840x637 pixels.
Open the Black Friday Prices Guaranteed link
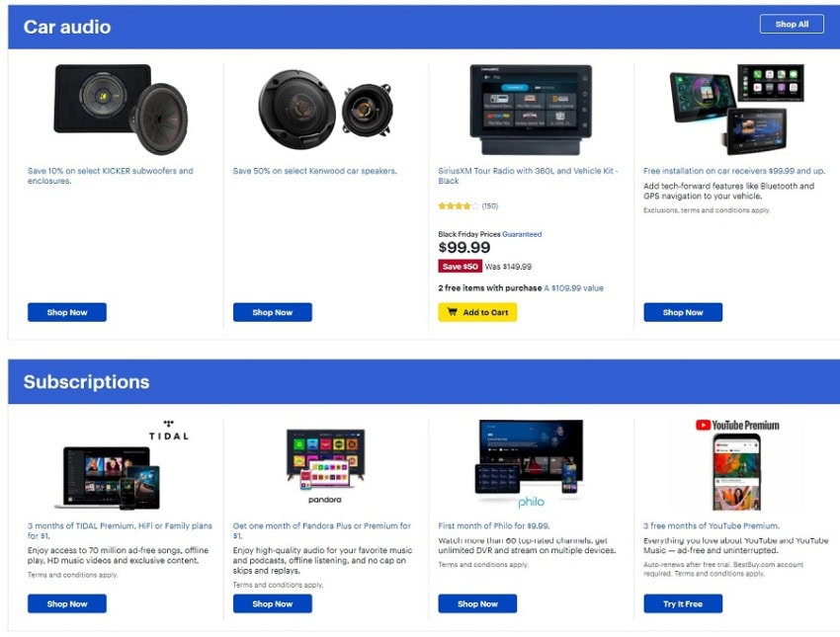pyautogui.click(x=522, y=234)
